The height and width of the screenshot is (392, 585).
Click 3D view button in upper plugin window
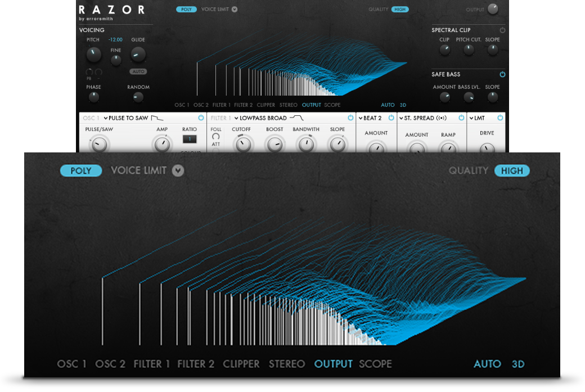(403, 105)
